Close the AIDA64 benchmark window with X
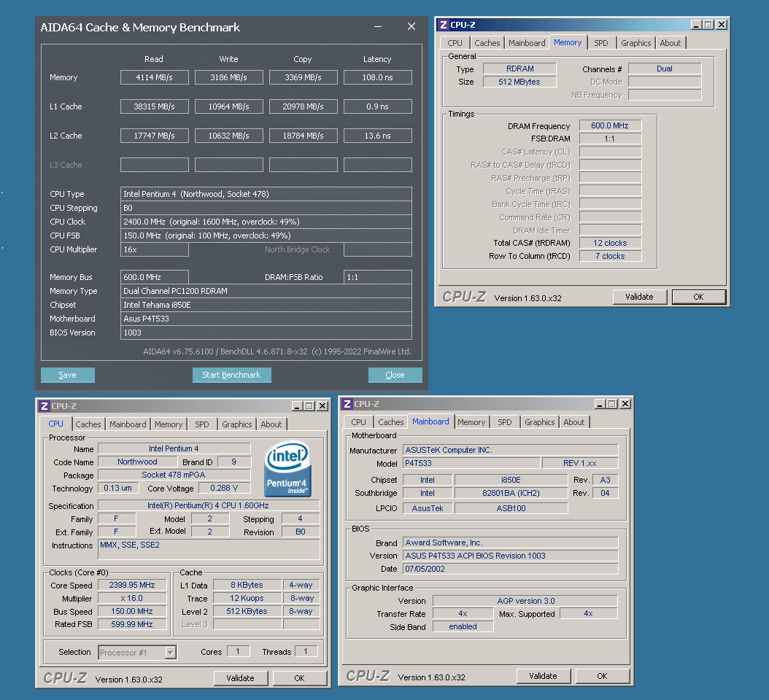The image size is (769, 700). (x=411, y=26)
